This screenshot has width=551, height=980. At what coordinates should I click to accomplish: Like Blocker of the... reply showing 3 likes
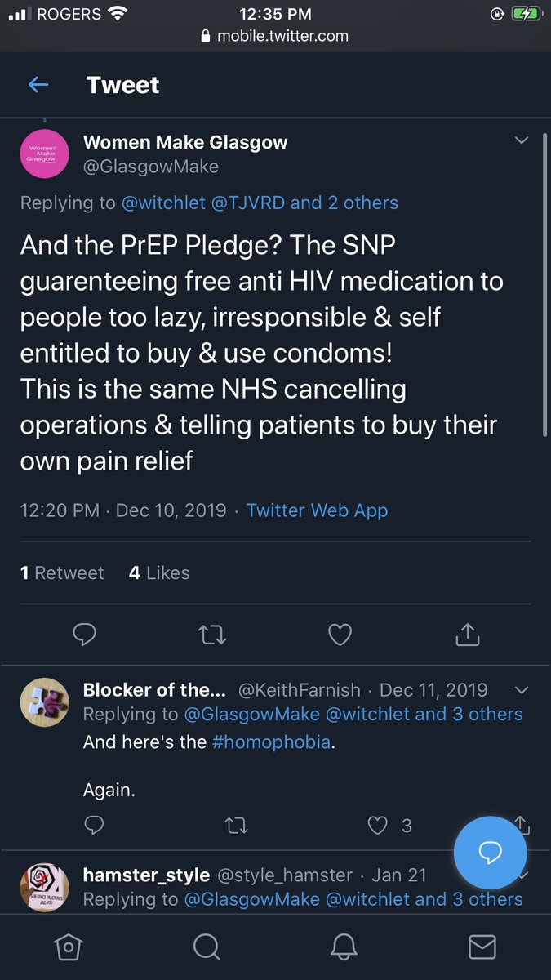[x=376, y=826]
